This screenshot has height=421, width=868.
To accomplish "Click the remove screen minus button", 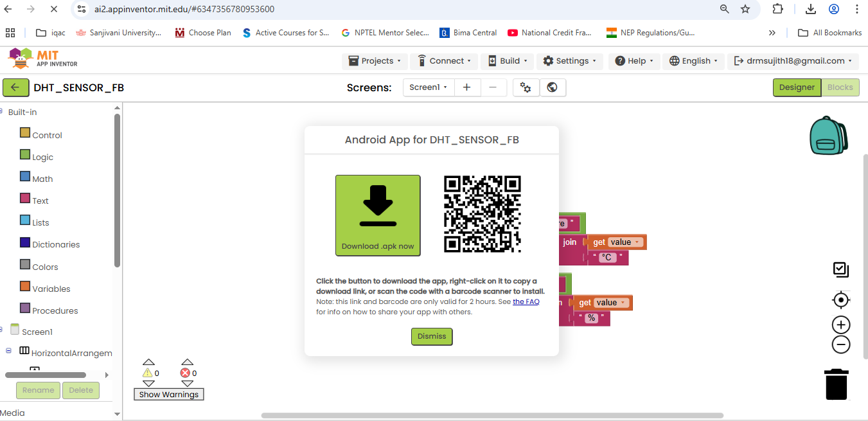I will [493, 87].
